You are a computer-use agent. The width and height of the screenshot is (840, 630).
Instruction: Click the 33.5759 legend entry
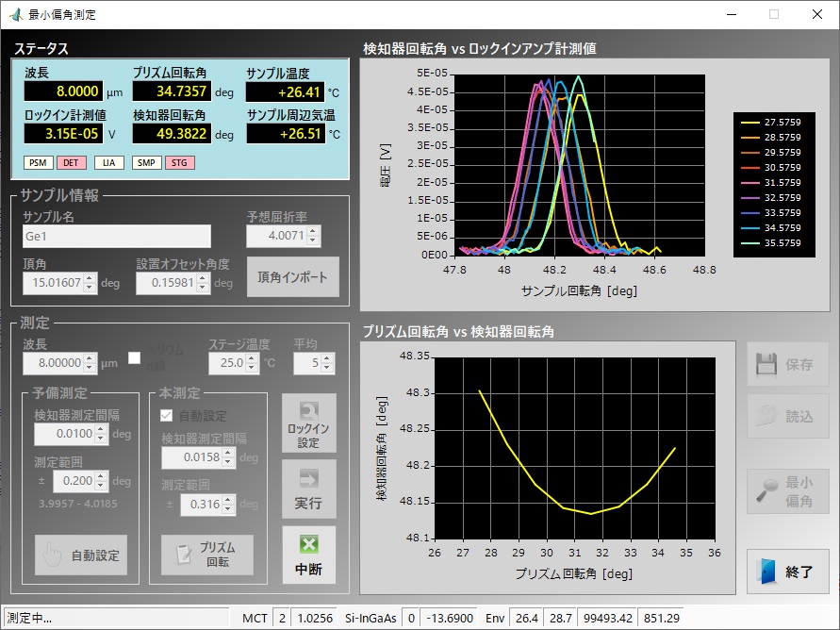pyautogui.click(x=771, y=213)
